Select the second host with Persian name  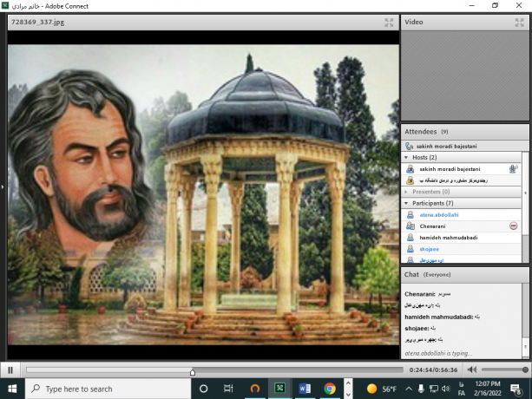(461, 180)
